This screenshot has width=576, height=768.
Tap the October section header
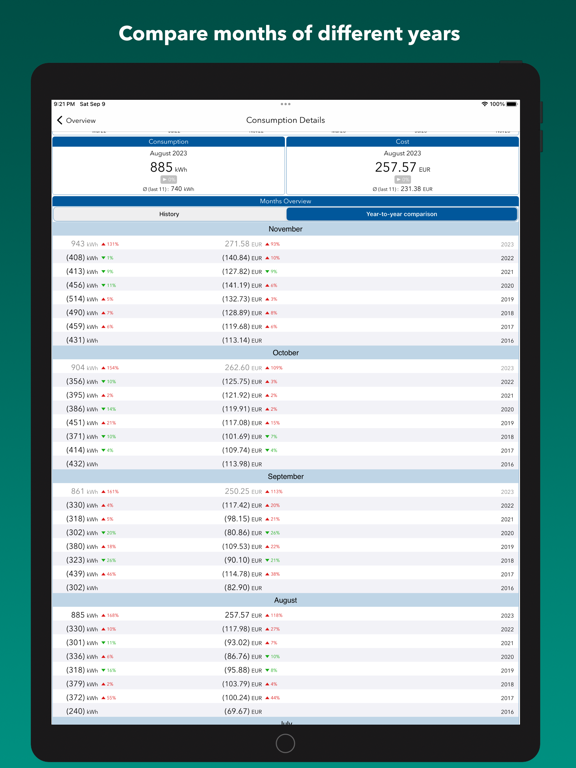tap(286, 353)
